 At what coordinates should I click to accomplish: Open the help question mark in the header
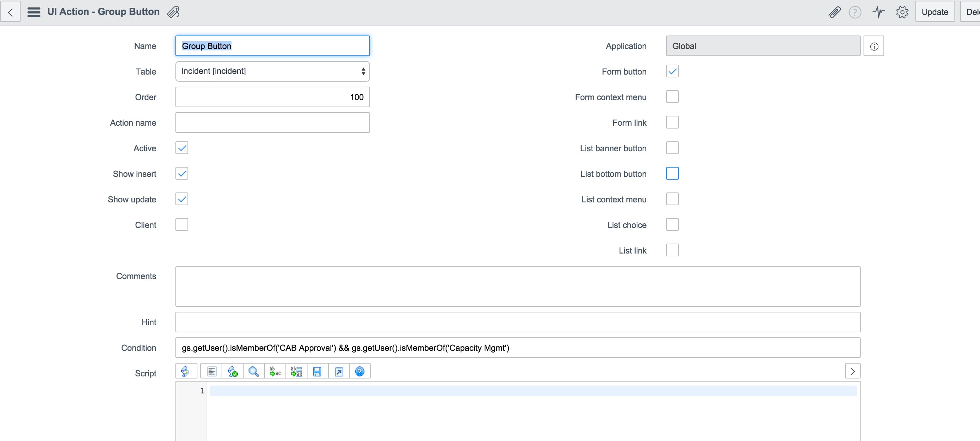[x=855, y=12]
